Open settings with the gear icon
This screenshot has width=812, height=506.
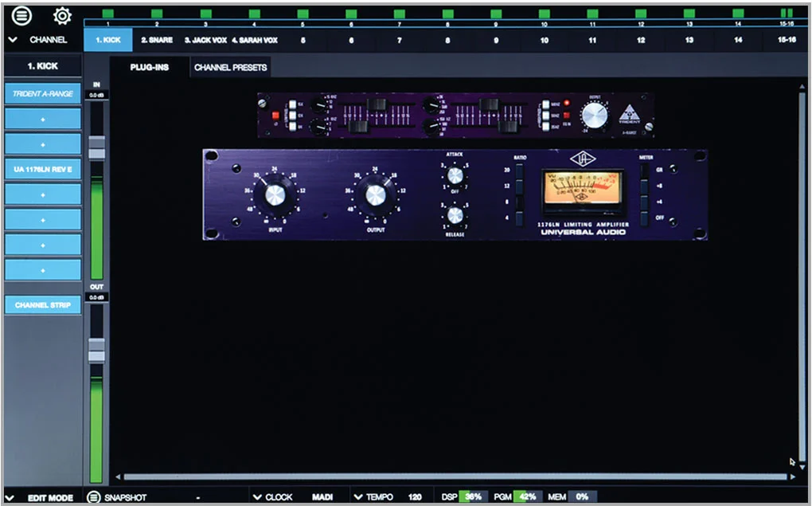62,16
